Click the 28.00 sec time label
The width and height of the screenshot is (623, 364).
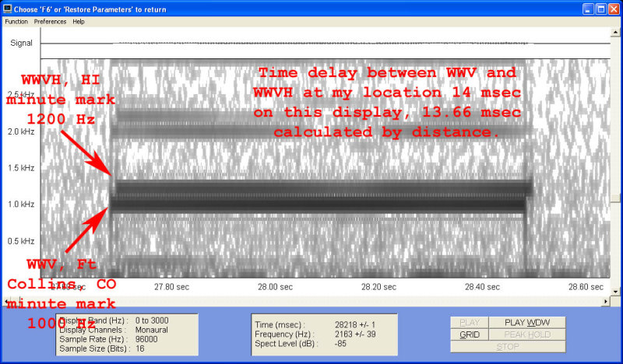point(275,286)
